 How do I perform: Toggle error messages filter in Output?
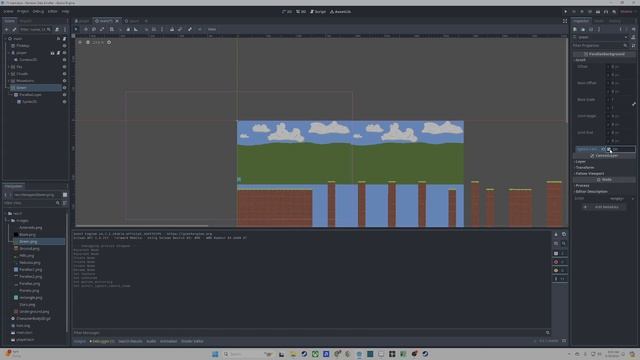559,262
